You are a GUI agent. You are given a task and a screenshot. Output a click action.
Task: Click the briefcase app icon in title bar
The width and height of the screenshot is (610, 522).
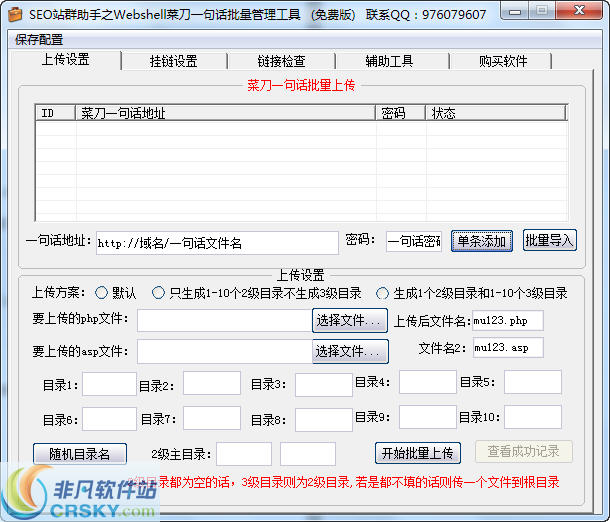[15, 14]
